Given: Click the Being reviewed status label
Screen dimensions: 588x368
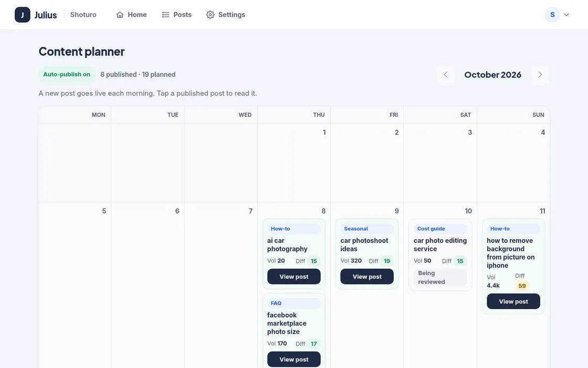Looking at the screenshot, I should (x=440, y=278).
